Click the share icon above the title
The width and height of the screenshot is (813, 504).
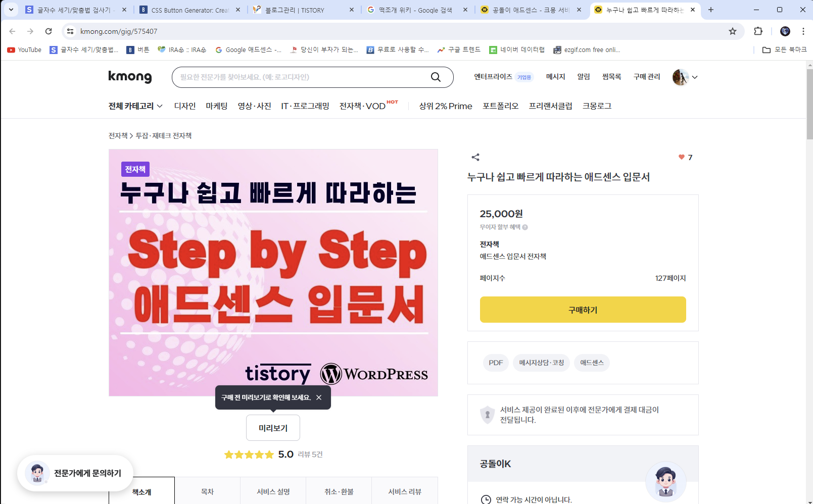point(475,157)
